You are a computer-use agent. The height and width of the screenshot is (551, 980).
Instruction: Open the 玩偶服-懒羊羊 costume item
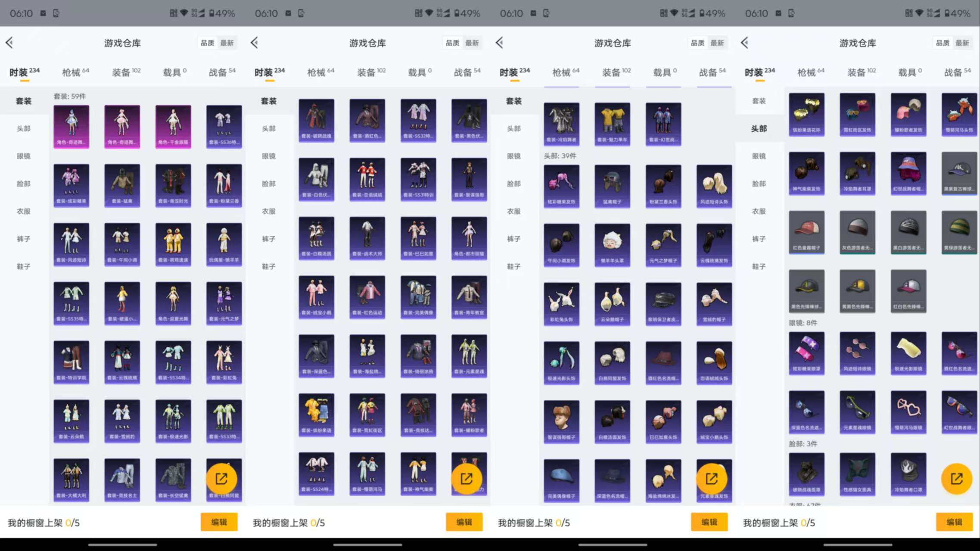tap(223, 243)
